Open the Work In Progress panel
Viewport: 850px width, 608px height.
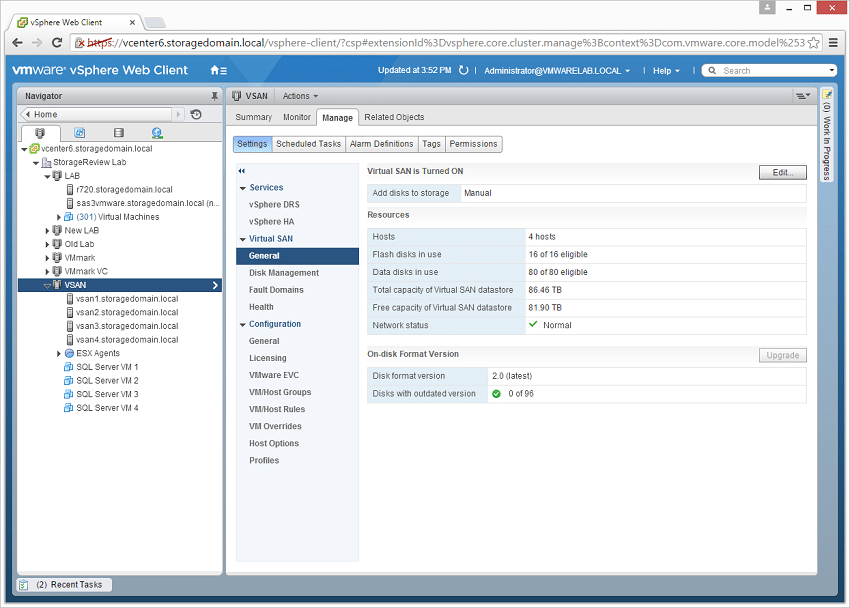click(826, 135)
